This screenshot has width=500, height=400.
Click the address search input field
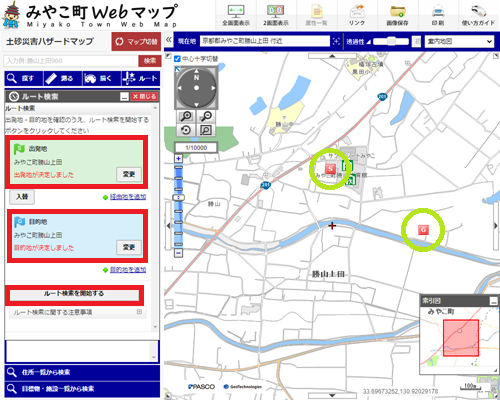pos(71,61)
